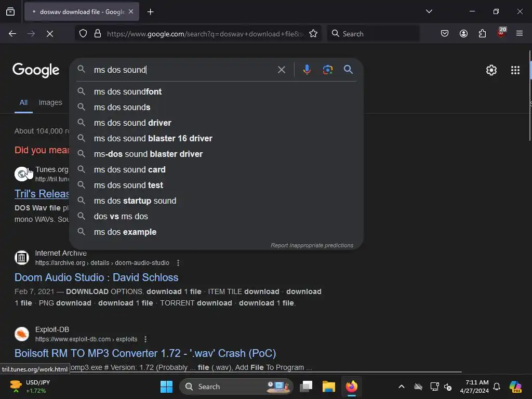Click the taskbar Search box
The image size is (532, 399).
click(x=236, y=387)
